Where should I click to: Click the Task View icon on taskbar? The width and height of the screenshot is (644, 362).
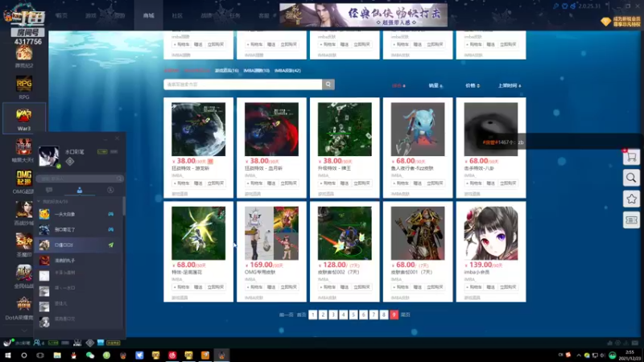(x=40, y=355)
